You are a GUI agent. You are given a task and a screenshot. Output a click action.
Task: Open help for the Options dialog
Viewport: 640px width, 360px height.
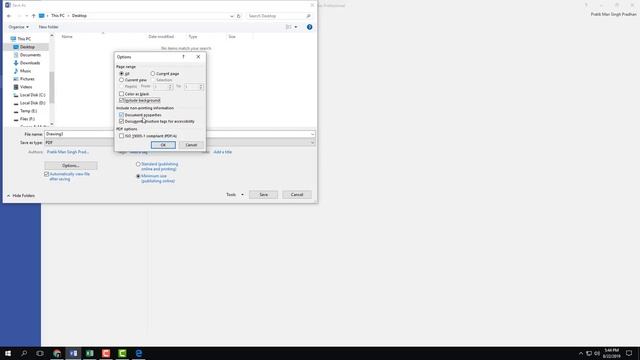coord(183,57)
